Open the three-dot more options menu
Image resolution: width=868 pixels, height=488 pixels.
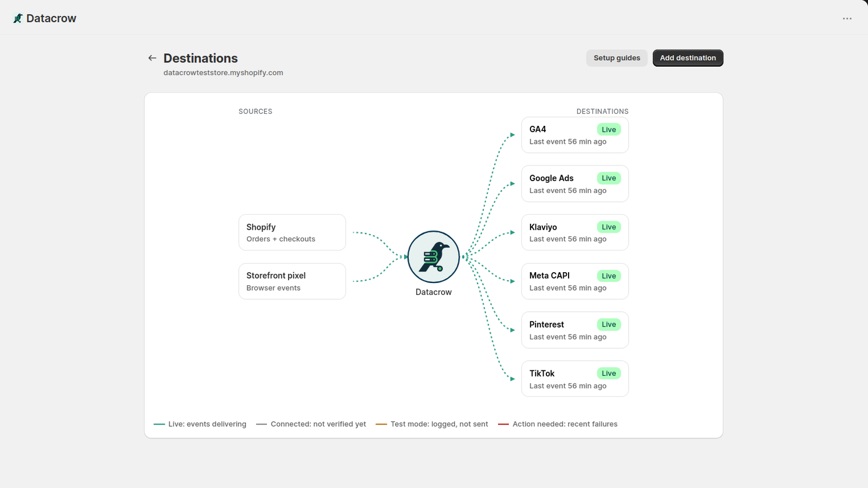(x=847, y=18)
